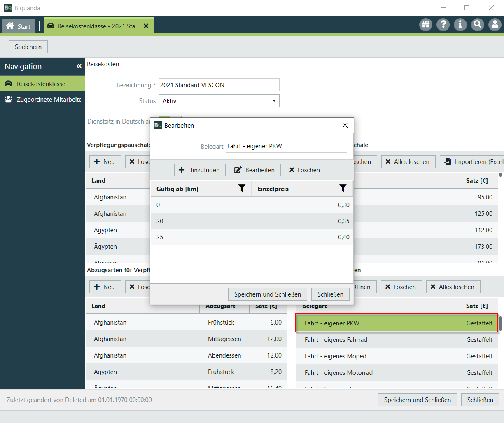504x423 pixels.
Task: Open the gift icon in the header
Action: [x=426, y=25]
